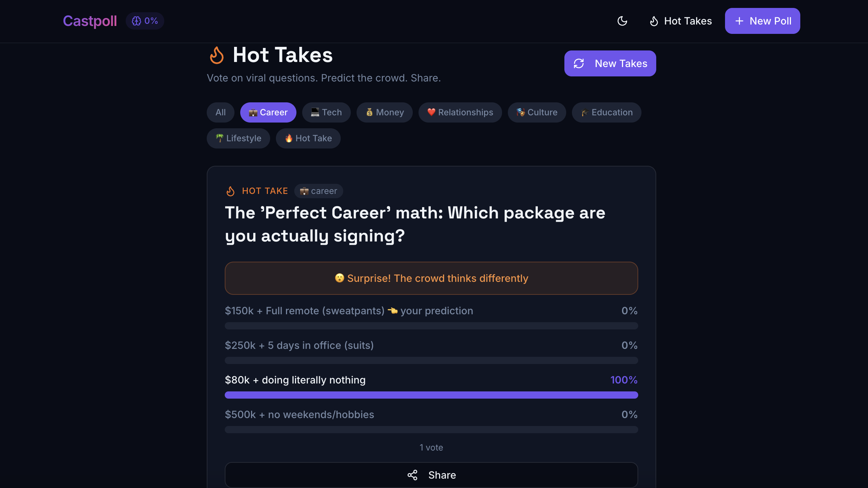The image size is (868, 488).
Task: Open Hot Takes in top navigation
Action: 681,21
